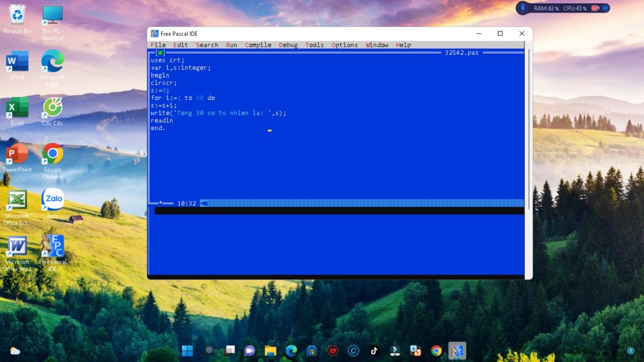Open File Explorer from the taskbar

(270, 351)
